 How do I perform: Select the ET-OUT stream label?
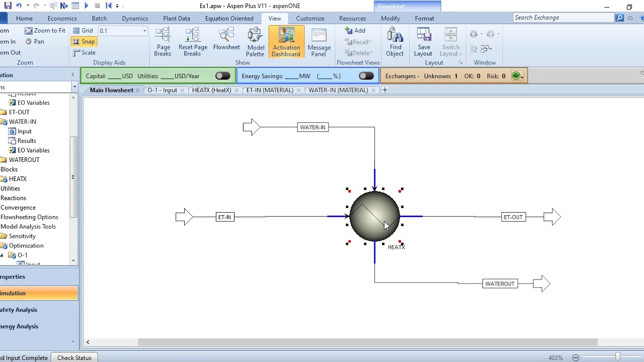point(513,217)
